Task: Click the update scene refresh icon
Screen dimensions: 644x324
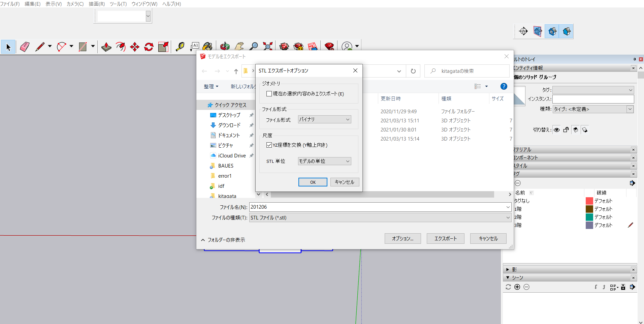Action: click(508, 287)
